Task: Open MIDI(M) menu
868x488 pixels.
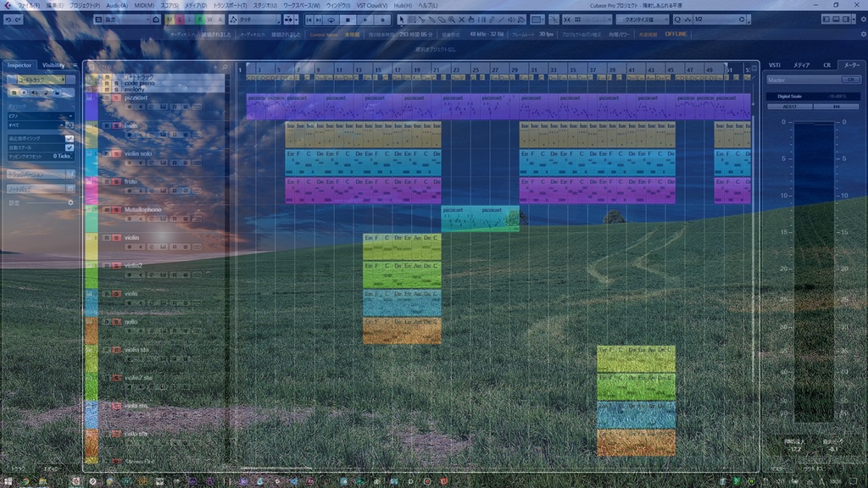Action: 144,5
